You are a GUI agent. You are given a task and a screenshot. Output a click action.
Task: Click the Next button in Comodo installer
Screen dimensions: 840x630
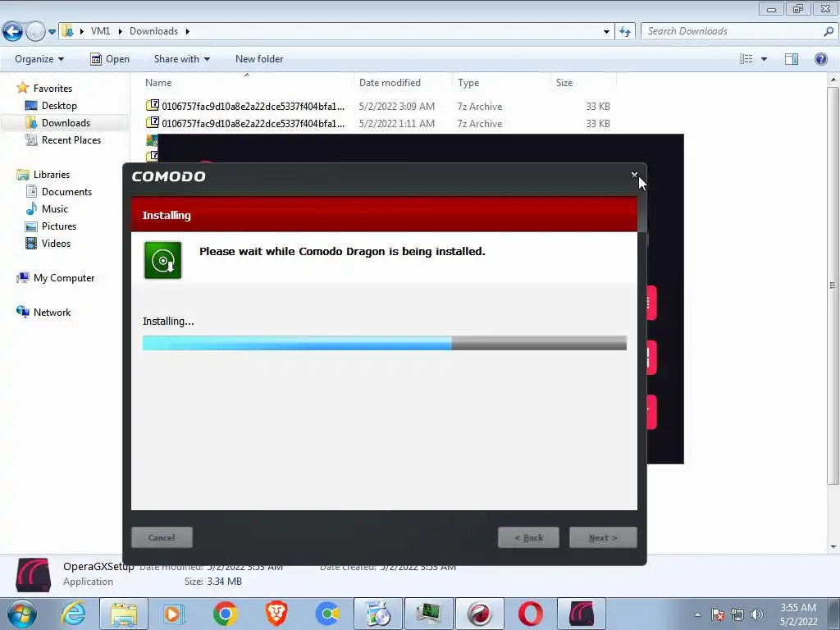pos(603,537)
